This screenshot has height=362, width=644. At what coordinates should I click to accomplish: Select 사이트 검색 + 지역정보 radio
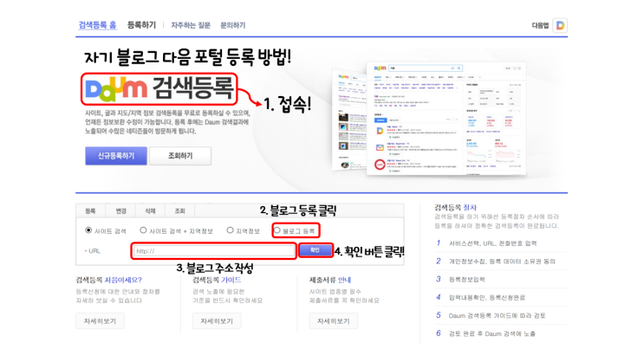143,230
